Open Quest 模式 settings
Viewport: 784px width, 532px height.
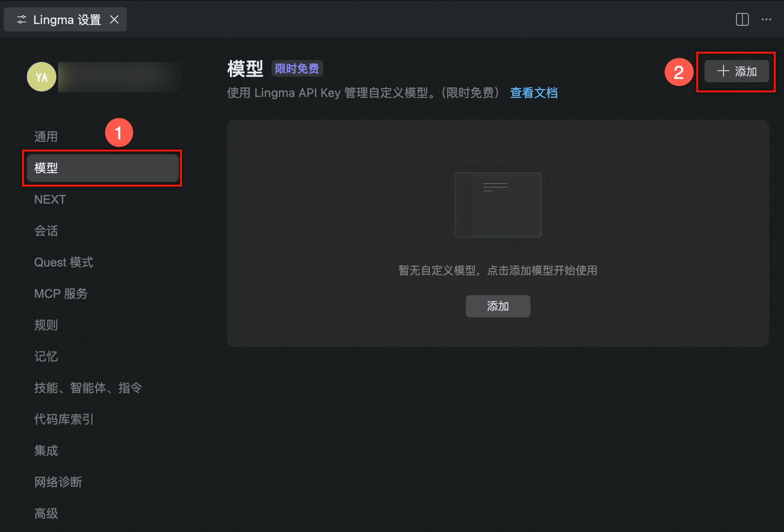click(x=64, y=262)
